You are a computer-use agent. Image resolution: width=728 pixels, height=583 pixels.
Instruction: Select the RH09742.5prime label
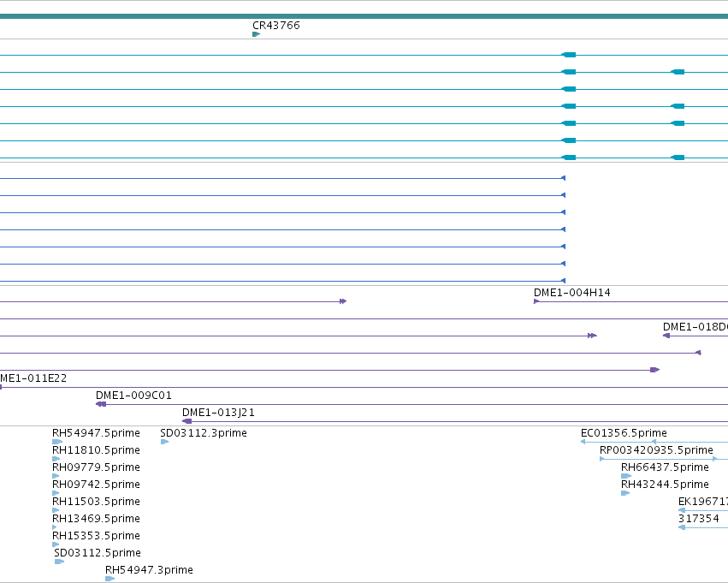(x=96, y=485)
